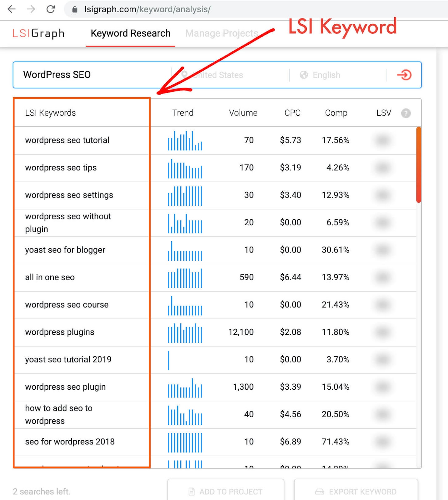This screenshot has height=500, width=448.
Task: Select keyword wordpress seo settings
Action: pos(69,195)
